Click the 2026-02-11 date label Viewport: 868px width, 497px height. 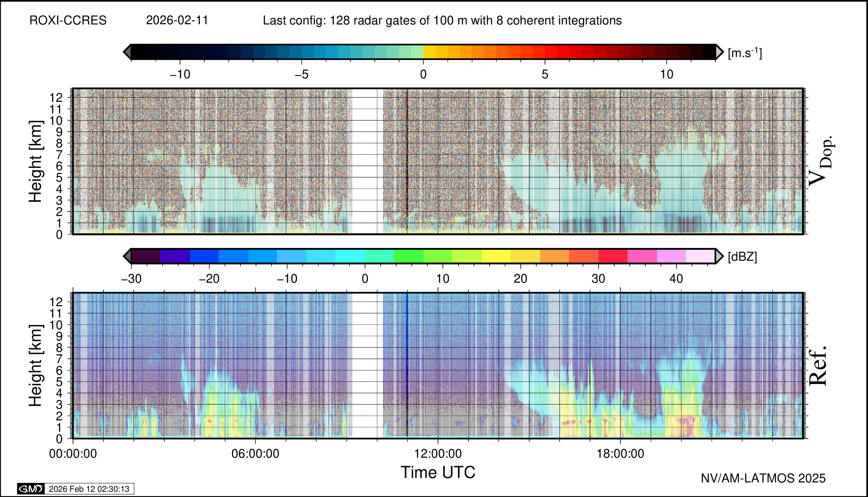tap(177, 21)
